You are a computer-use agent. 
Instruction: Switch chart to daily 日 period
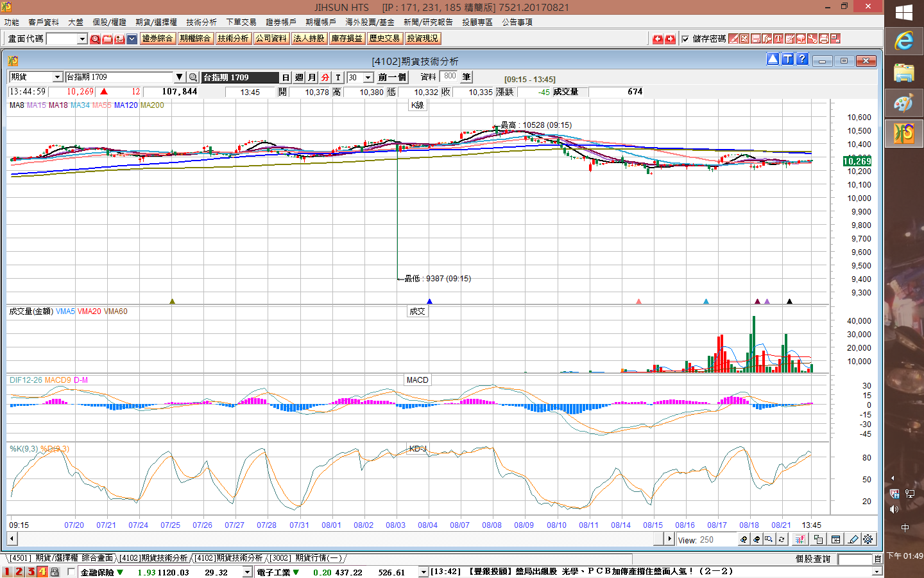tap(286, 77)
